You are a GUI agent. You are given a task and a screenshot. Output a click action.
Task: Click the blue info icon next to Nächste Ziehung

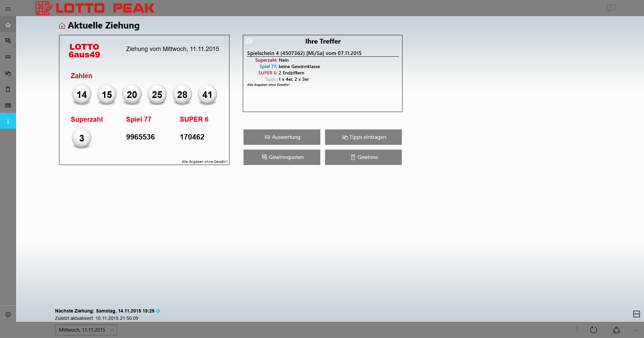pyautogui.click(x=158, y=311)
